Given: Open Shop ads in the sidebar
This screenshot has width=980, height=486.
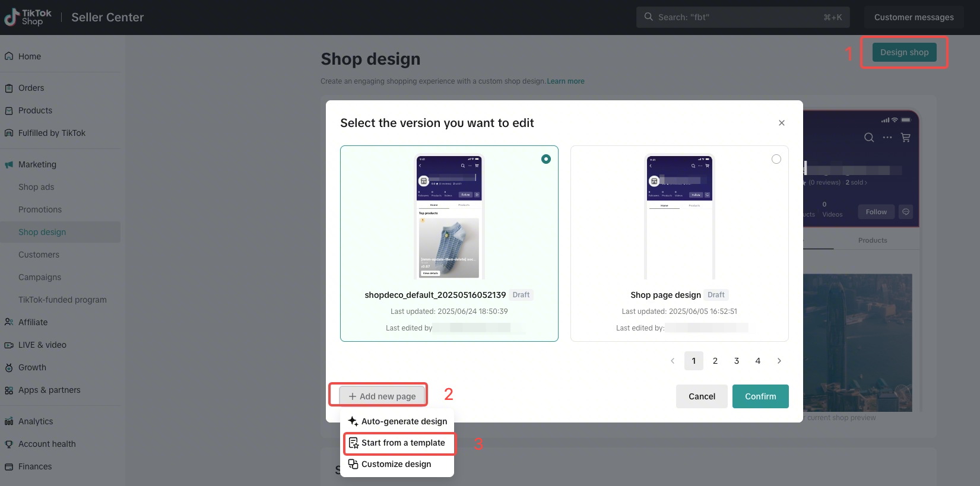Looking at the screenshot, I should 36,187.
